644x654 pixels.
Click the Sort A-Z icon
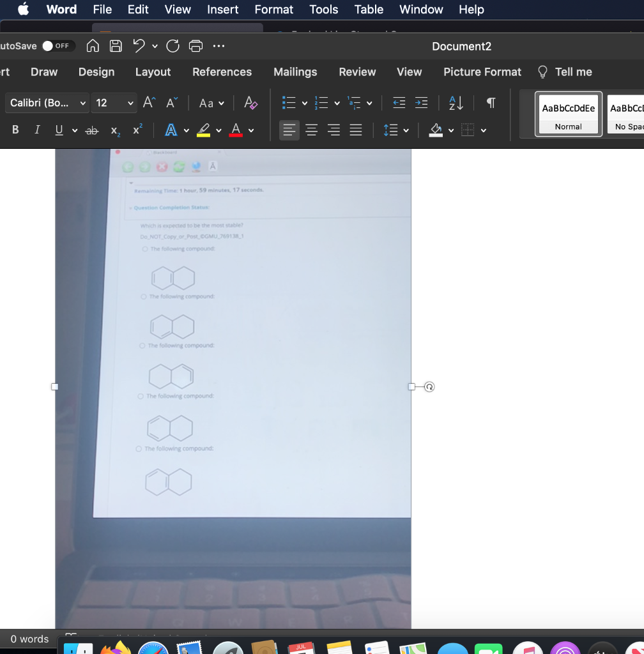coord(455,103)
